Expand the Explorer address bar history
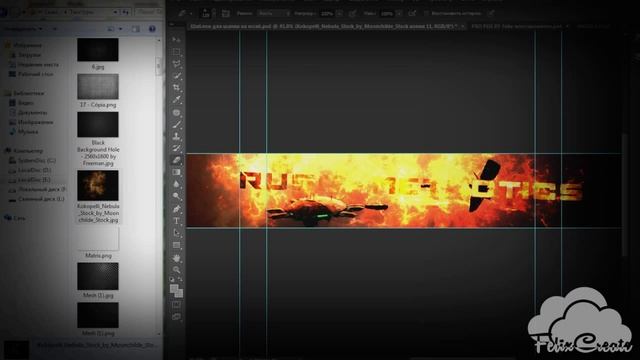640x360 pixels. click(x=116, y=13)
